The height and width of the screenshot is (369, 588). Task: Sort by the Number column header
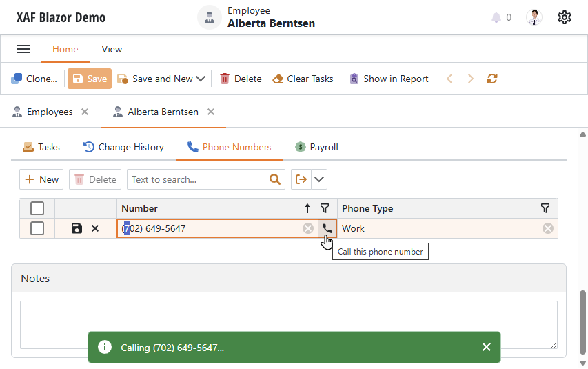[139, 208]
